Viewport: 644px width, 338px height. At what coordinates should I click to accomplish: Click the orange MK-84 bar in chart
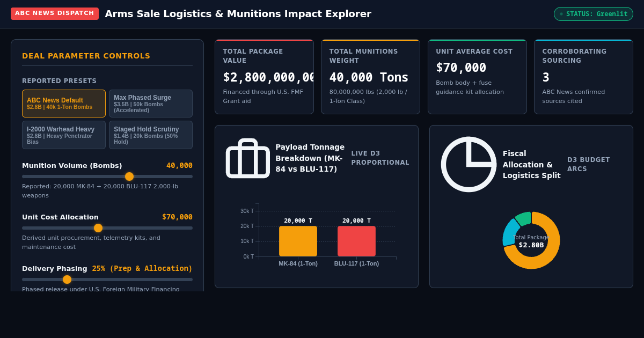click(298, 241)
